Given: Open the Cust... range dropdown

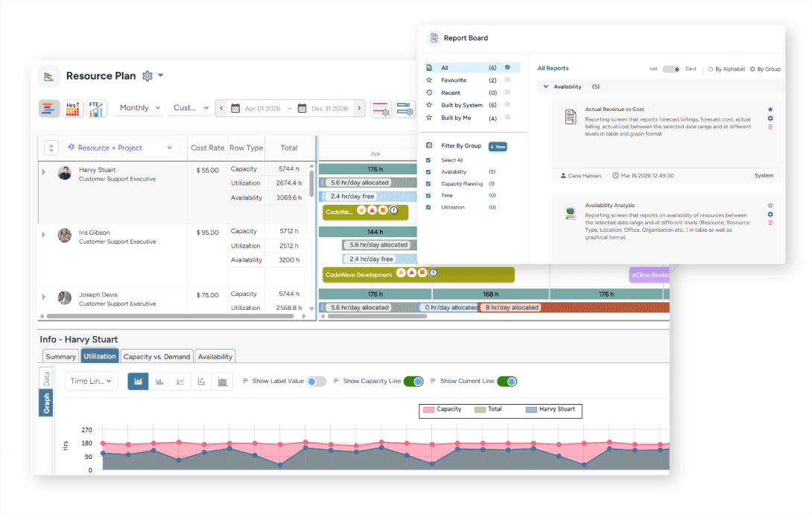Looking at the screenshot, I should pos(191,108).
